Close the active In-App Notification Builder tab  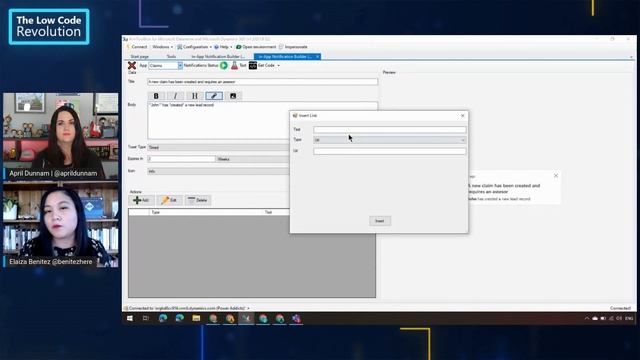(x=318, y=57)
